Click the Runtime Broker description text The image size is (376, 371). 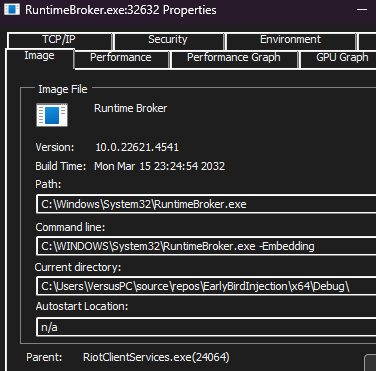click(x=131, y=108)
